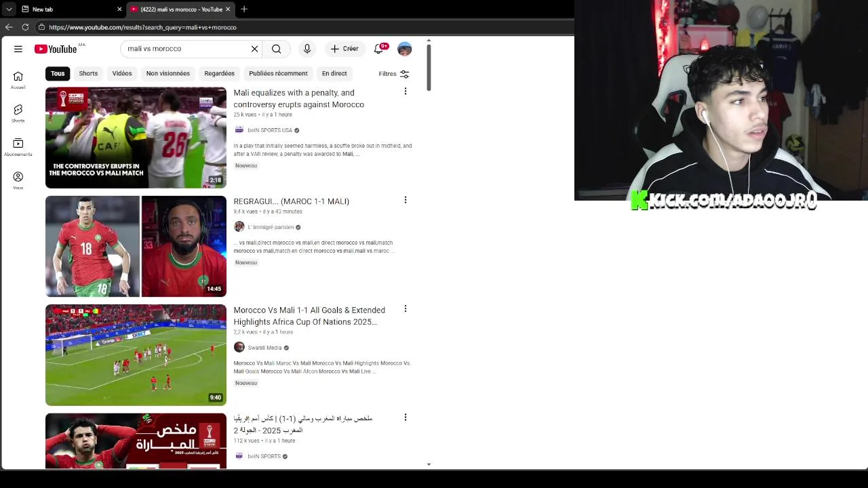Open Shorts in the sidebar
Screen dimensions: 868x488
point(18,113)
